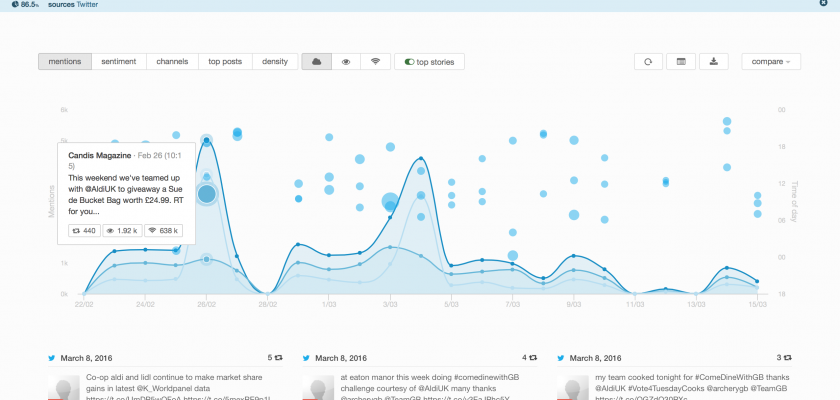
Task: Click the wifi reach icon button
Action: click(375, 62)
